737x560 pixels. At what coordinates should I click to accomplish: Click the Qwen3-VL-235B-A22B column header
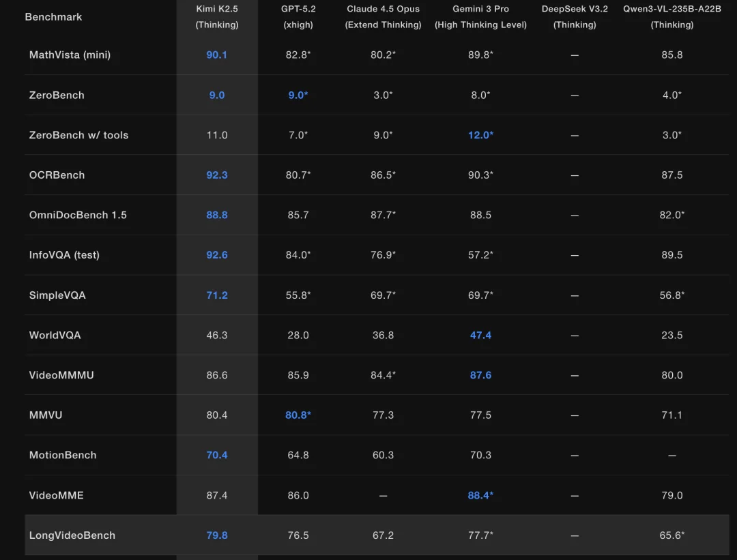click(x=671, y=17)
